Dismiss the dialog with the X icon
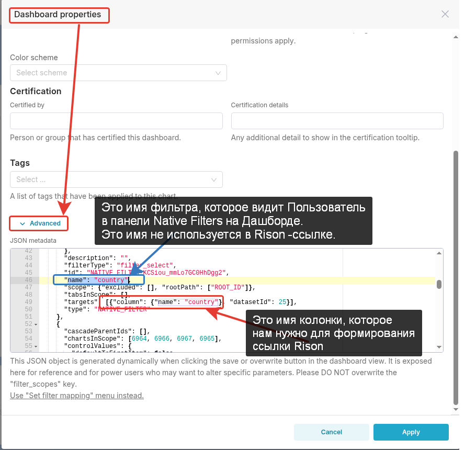Viewport: 476px width, 450px height. tap(445, 14)
